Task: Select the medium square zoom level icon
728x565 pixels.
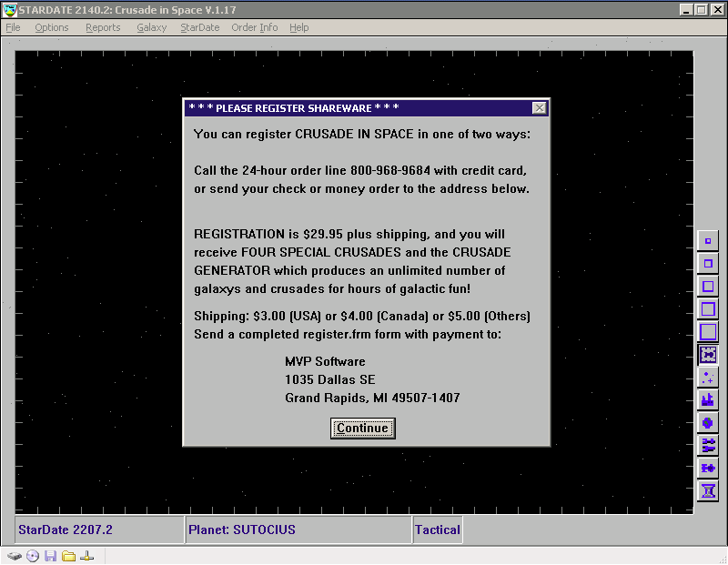Action: [708, 287]
